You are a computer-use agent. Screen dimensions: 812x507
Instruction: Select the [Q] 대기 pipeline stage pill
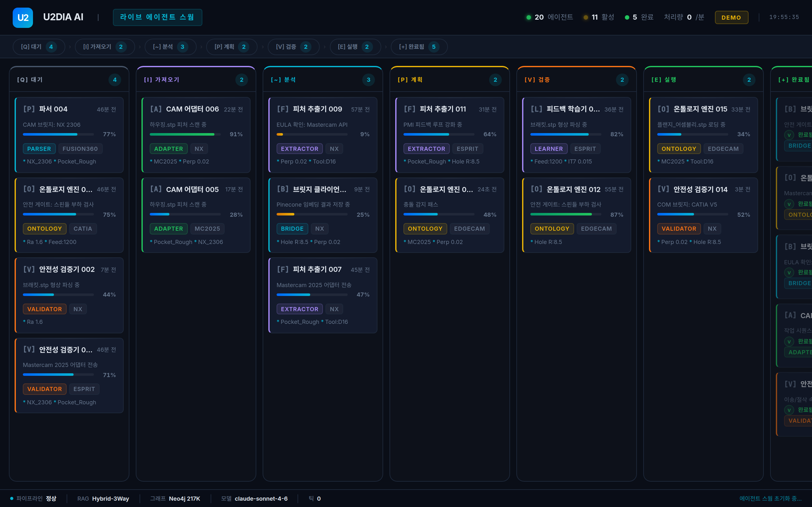39,47
